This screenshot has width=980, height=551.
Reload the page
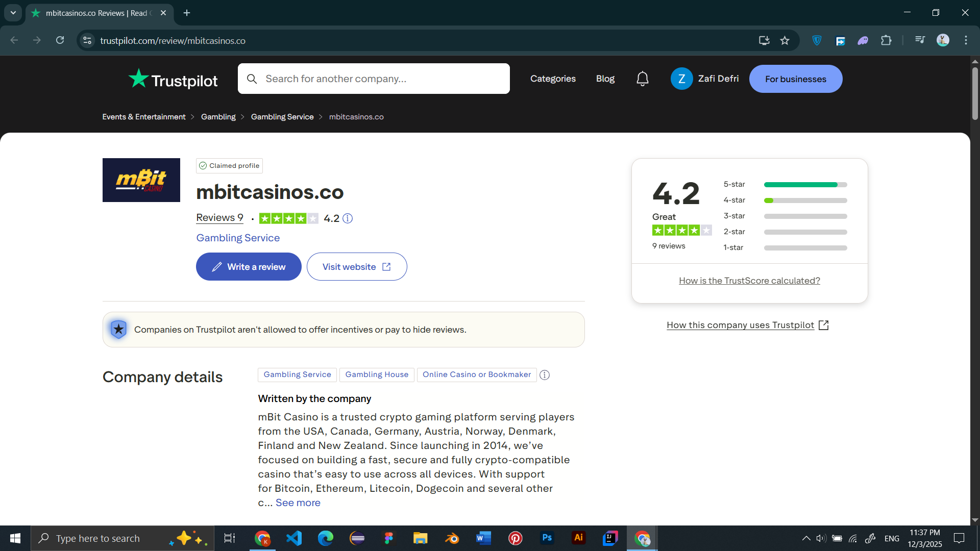[x=60, y=40]
